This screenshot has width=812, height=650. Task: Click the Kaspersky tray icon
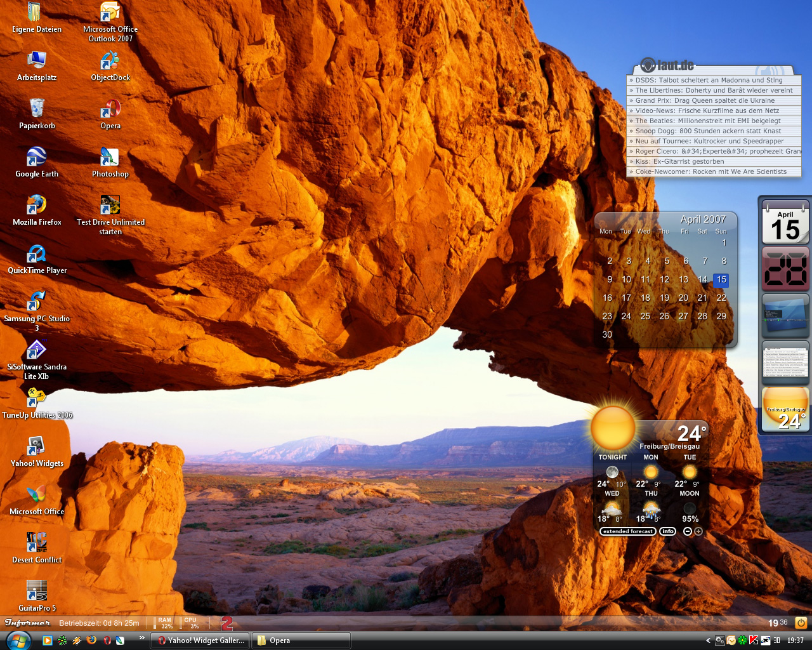(754, 640)
